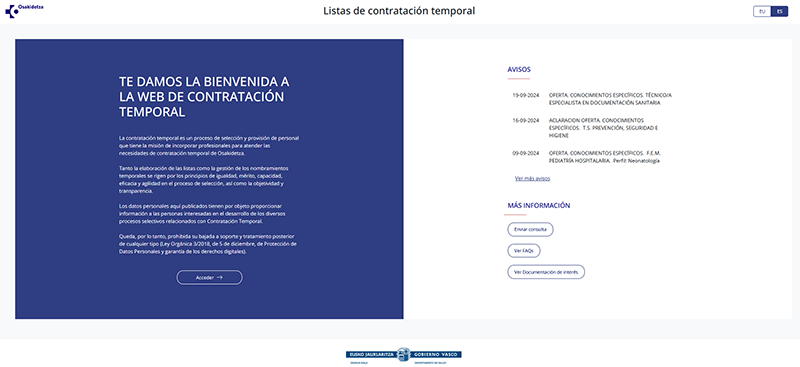Click the 16-09-2024 date
The image size is (800, 367).
526,120
